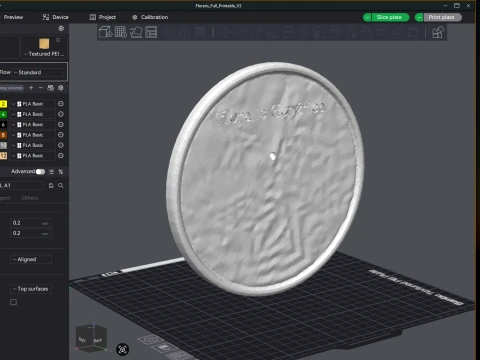Open the PLA Basic dropdown for filament 6
The image size is (480, 360).
32,125
